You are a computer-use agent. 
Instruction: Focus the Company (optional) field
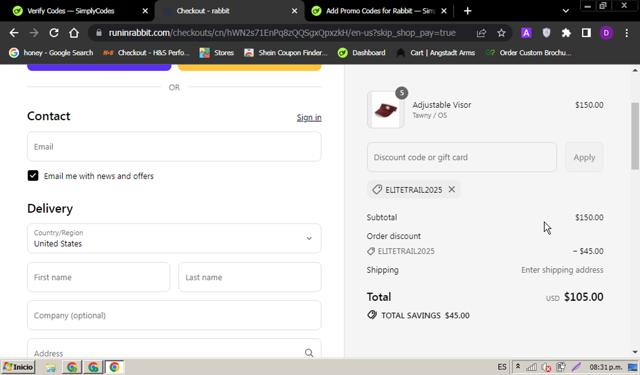pos(174,315)
